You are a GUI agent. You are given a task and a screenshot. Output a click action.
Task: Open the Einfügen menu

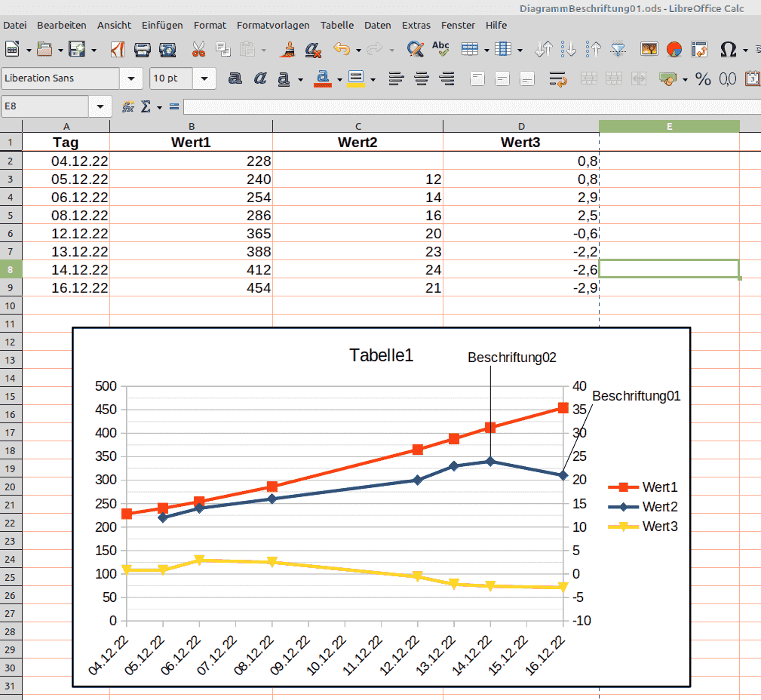[162, 25]
